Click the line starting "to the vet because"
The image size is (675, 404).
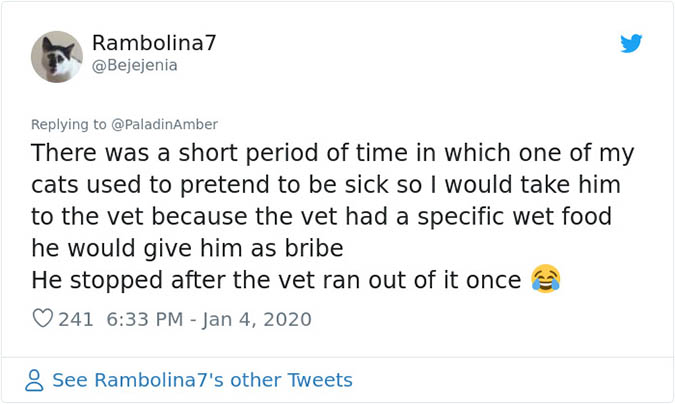click(320, 217)
